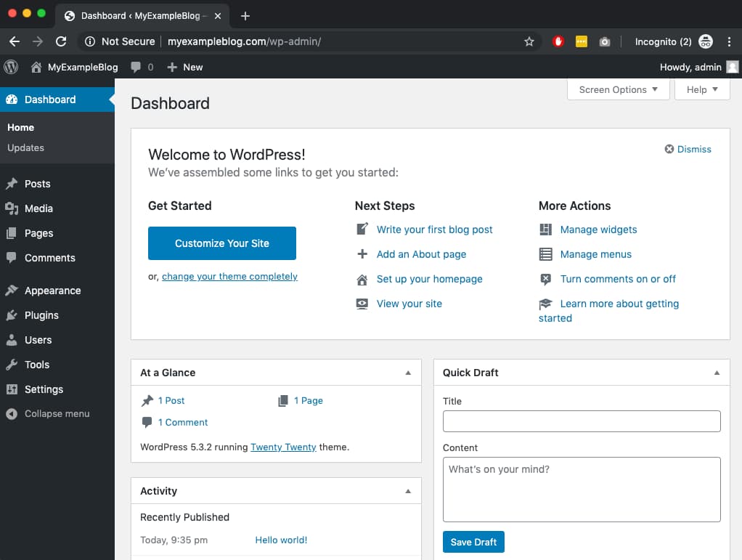Collapse the Quick Draft panel

point(717,373)
